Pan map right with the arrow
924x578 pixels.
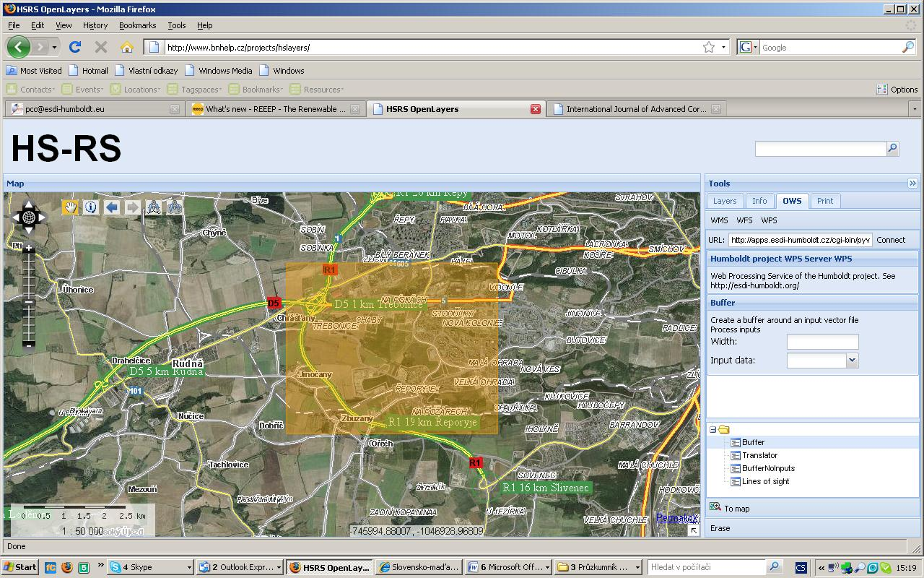click(x=42, y=217)
